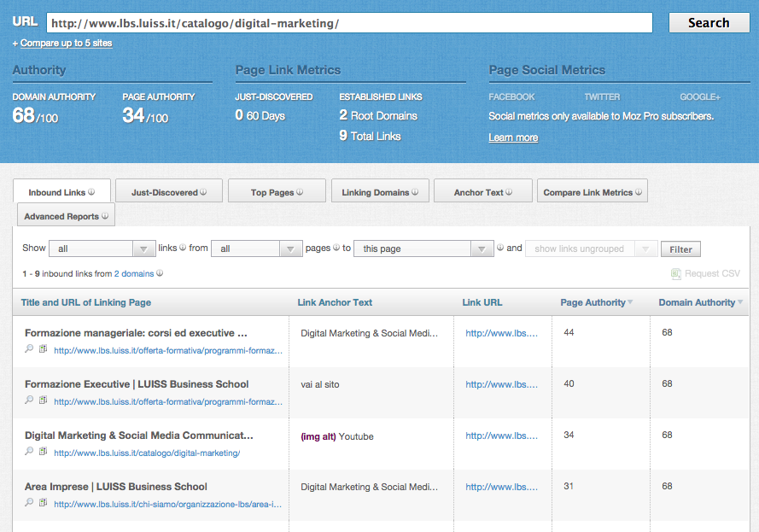Click the spreadsheet icon beside Request CSV
Screen dimensions: 759x532
point(675,273)
